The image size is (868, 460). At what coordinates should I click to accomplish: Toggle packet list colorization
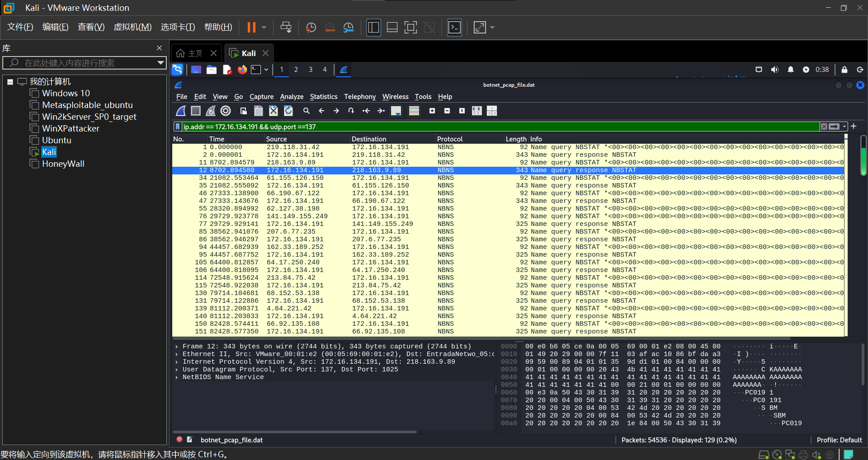[x=414, y=111]
